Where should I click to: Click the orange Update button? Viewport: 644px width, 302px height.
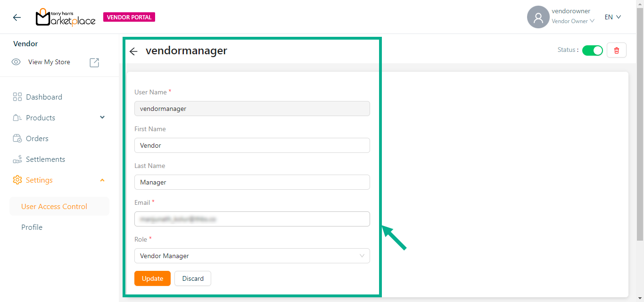coord(152,278)
